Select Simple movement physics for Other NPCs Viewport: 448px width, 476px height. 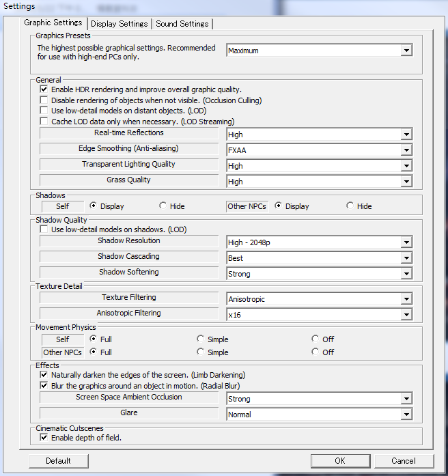click(200, 352)
